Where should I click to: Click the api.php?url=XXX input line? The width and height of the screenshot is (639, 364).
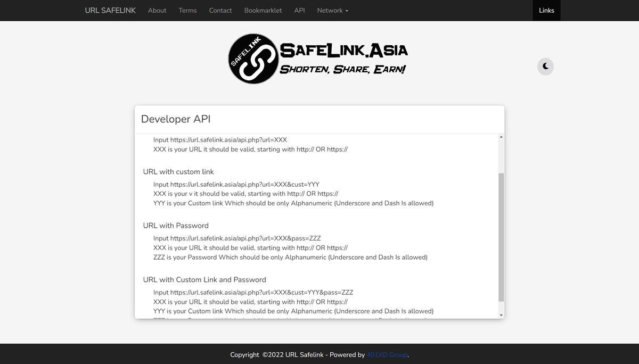pyautogui.click(x=220, y=140)
